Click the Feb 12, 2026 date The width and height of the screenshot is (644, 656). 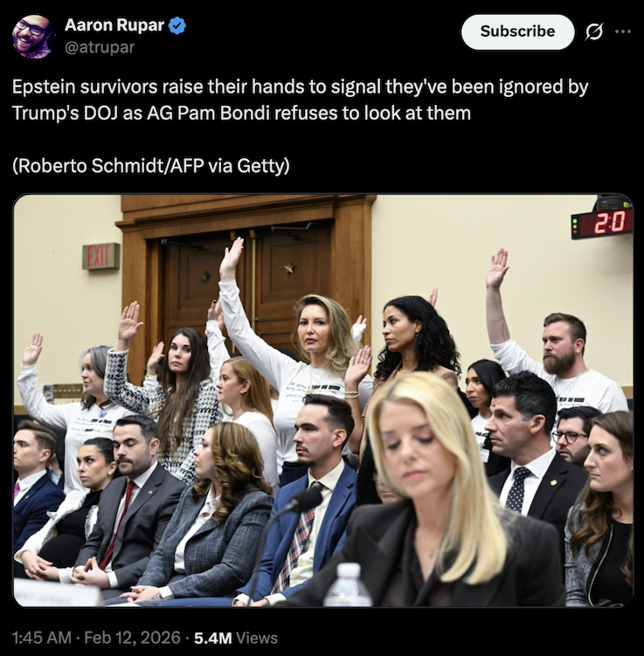point(132,638)
